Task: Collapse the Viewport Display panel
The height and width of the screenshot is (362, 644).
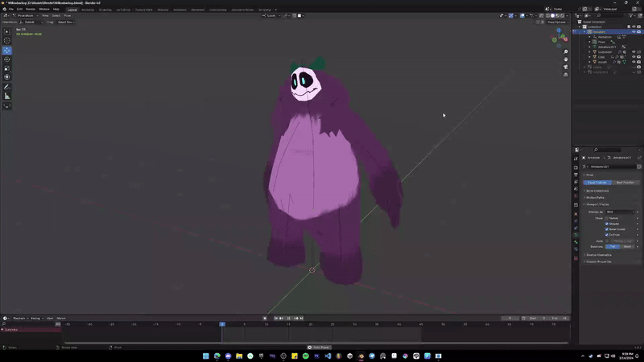Action: [597, 204]
